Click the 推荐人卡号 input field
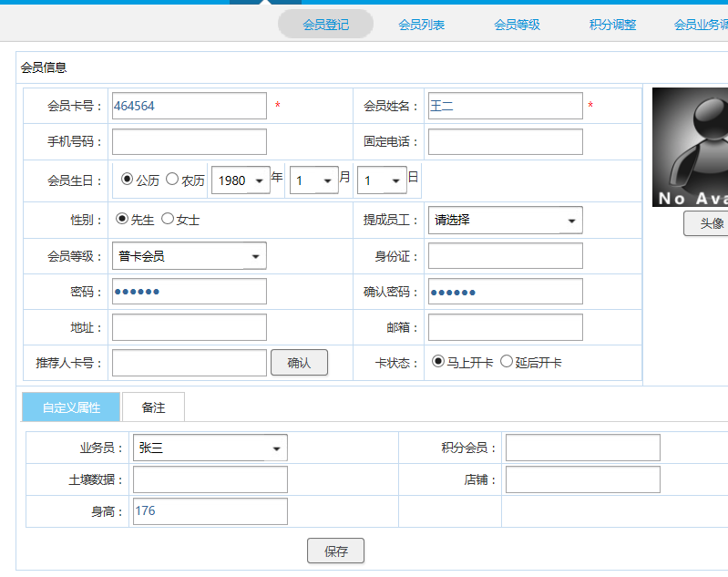Screen dimensions: 728x577 pos(190,363)
